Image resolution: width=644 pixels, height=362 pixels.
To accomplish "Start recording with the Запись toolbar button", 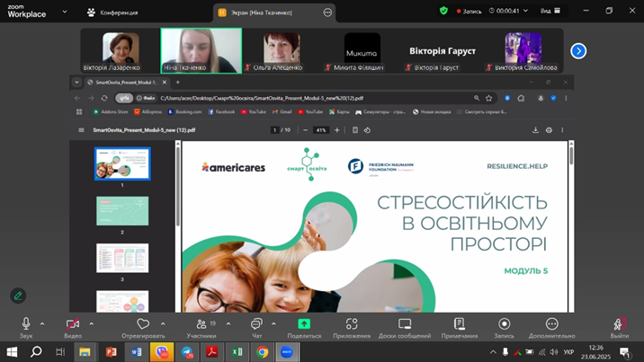I will click(504, 328).
